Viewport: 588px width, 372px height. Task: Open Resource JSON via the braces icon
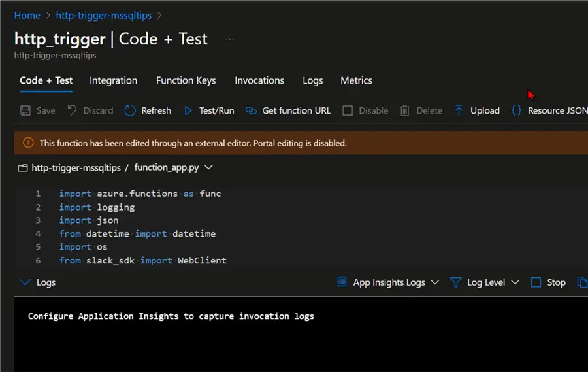tap(516, 110)
